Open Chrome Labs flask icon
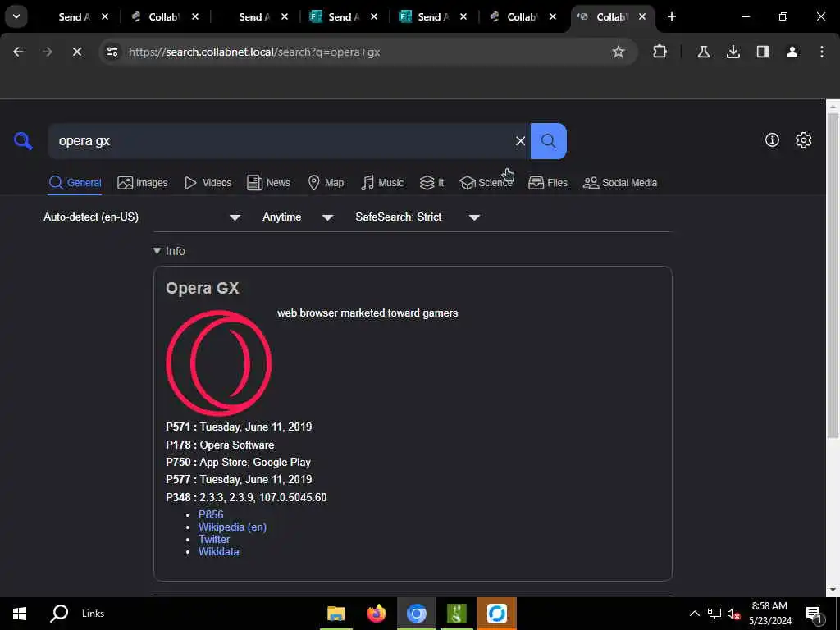This screenshot has width=840, height=630. coord(703,52)
